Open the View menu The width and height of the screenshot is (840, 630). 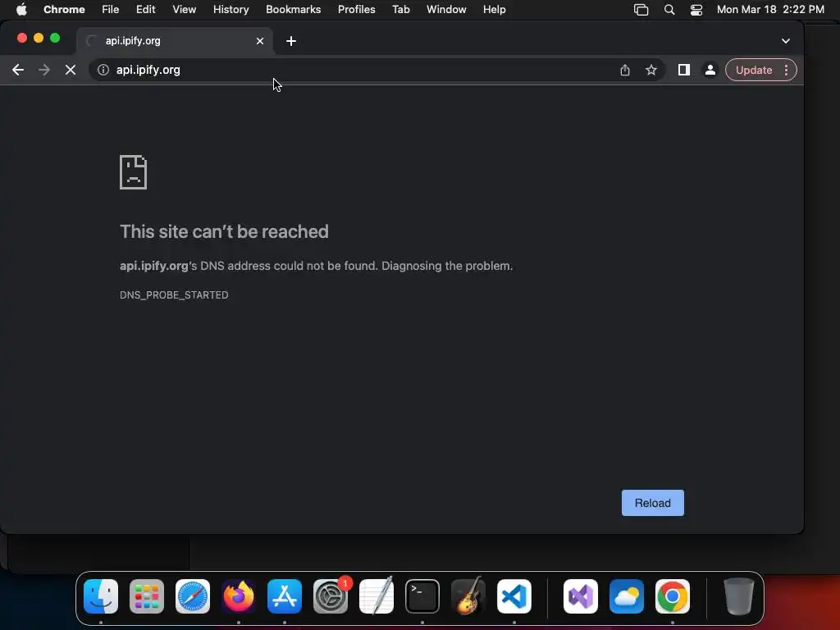point(184,10)
